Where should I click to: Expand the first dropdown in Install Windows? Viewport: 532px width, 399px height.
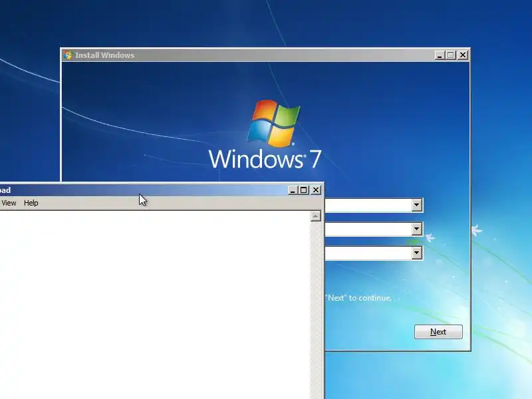click(417, 205)
